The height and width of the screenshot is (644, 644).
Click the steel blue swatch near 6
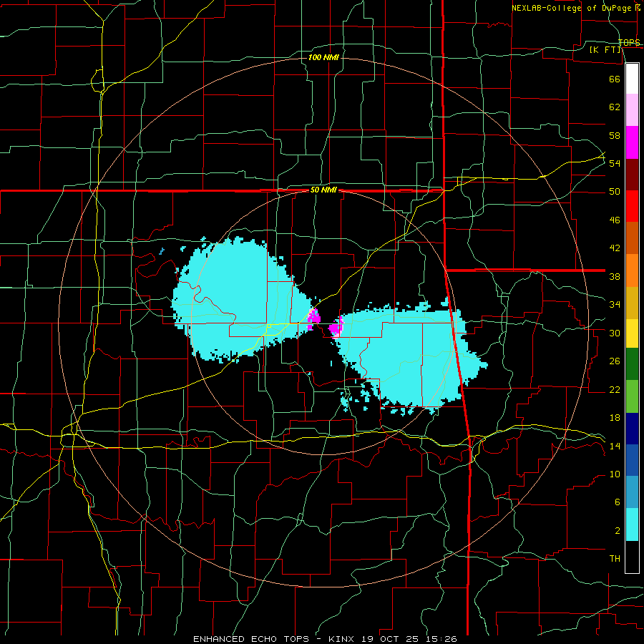632,492
